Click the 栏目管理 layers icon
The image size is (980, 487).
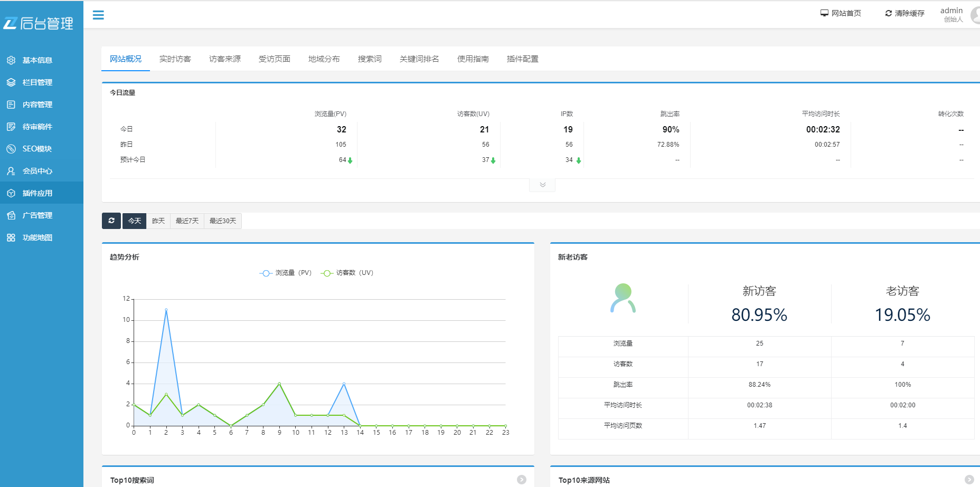[x=11, y=82]
